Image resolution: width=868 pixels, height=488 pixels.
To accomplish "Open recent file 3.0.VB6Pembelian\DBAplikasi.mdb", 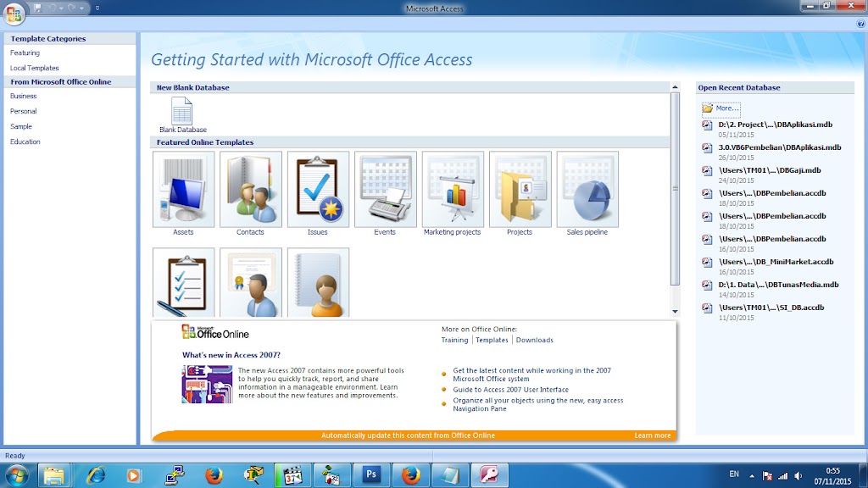I will (780, 147).
